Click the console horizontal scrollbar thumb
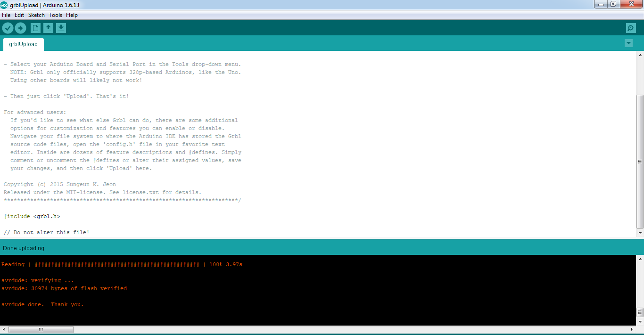 click(41, 329)
